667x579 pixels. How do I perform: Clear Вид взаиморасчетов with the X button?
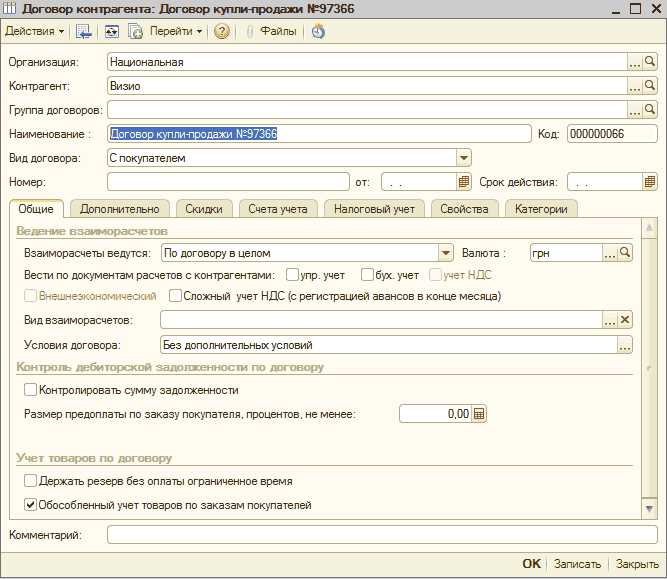[624, 320]
